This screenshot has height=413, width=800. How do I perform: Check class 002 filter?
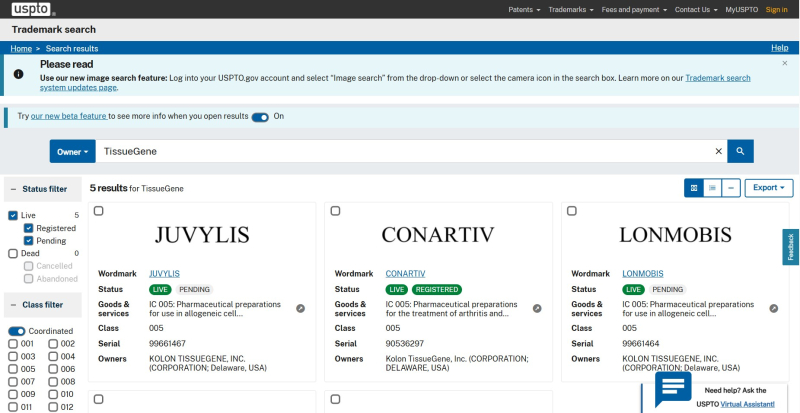pyautogui.click(x=53, y=344)
